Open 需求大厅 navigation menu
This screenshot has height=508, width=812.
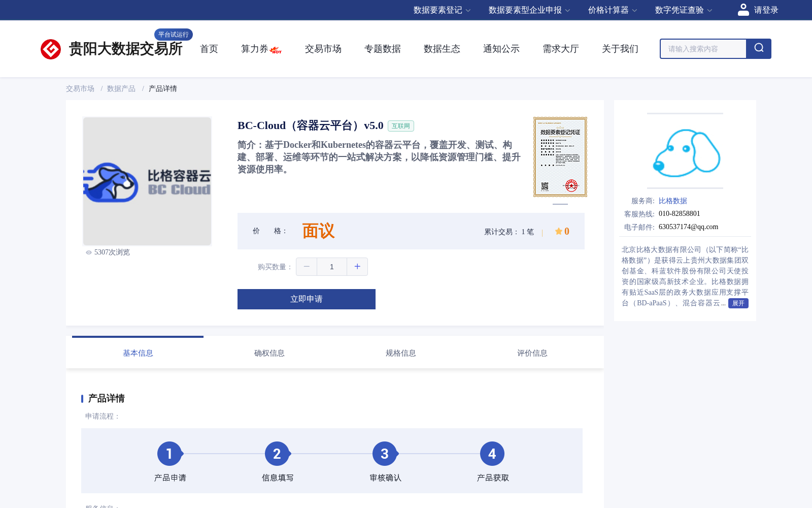[561, 49]
